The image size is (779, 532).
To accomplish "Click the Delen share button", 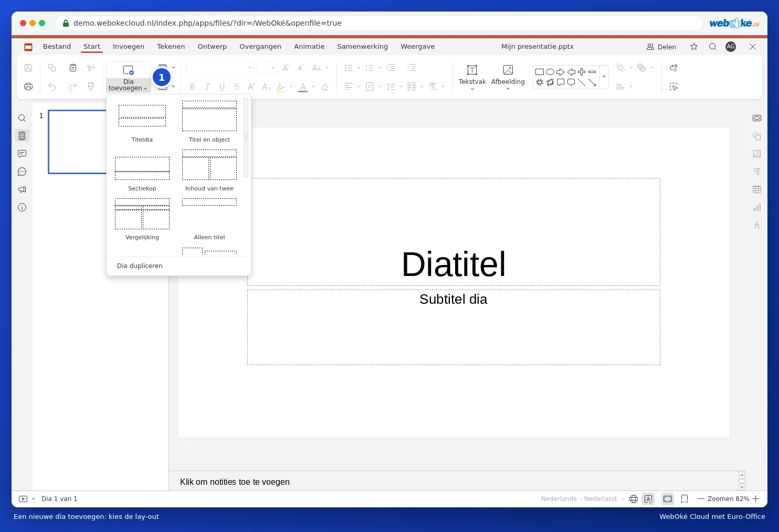I will coord(661,47).
